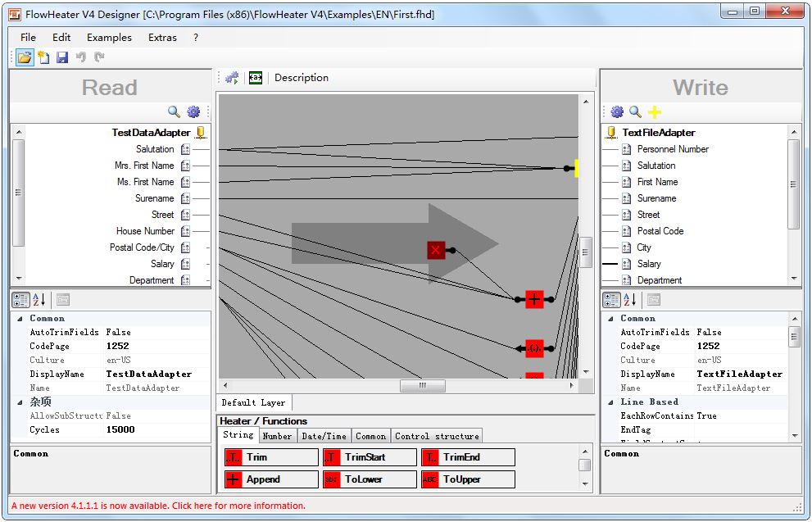812x522 pixels.
Task: Redo the action in the toolbar
Action: pyautogui.click(x=99, y=57)
